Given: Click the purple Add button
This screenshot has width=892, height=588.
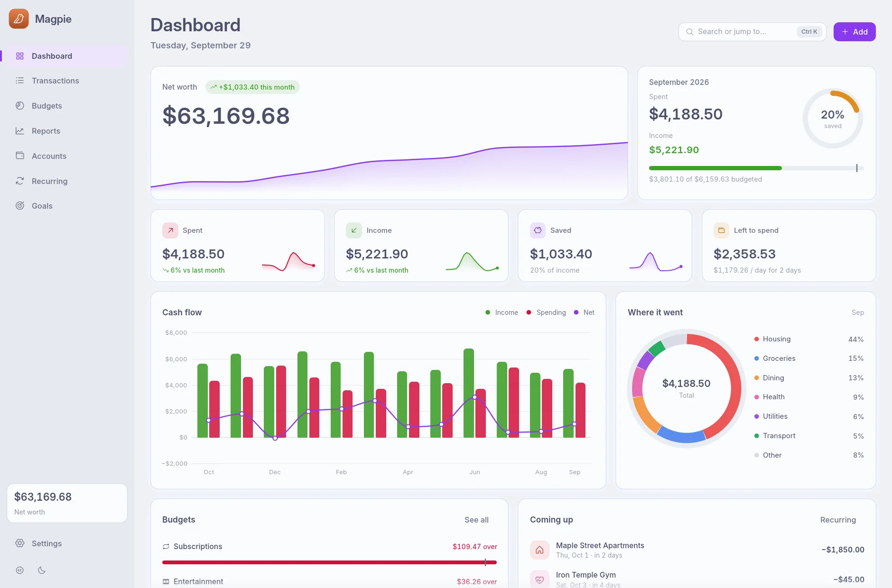Looking at the screenshot, I should pyautogui.click(x=855, y=32).
